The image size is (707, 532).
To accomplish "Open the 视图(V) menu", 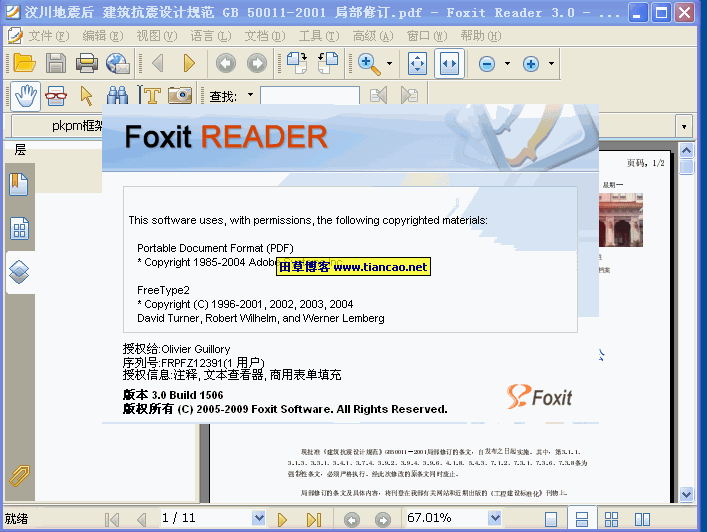I will click(157, 36).
